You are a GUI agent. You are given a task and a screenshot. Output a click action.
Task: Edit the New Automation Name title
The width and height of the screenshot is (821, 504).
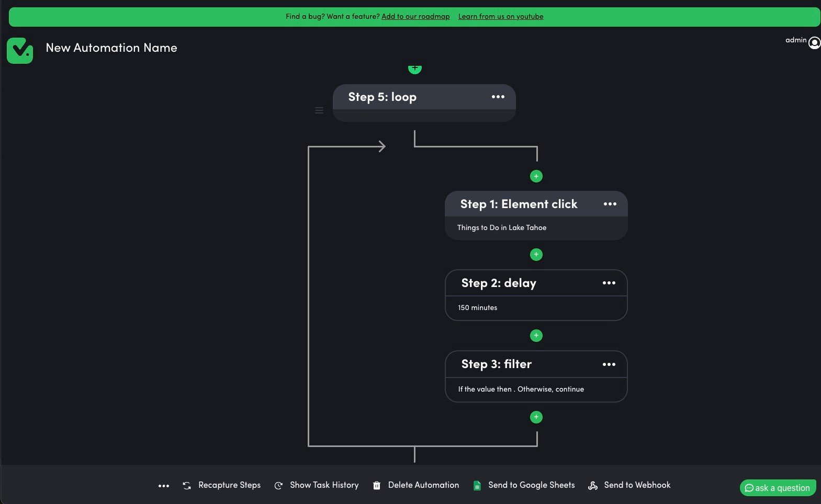tap(111, 48)
